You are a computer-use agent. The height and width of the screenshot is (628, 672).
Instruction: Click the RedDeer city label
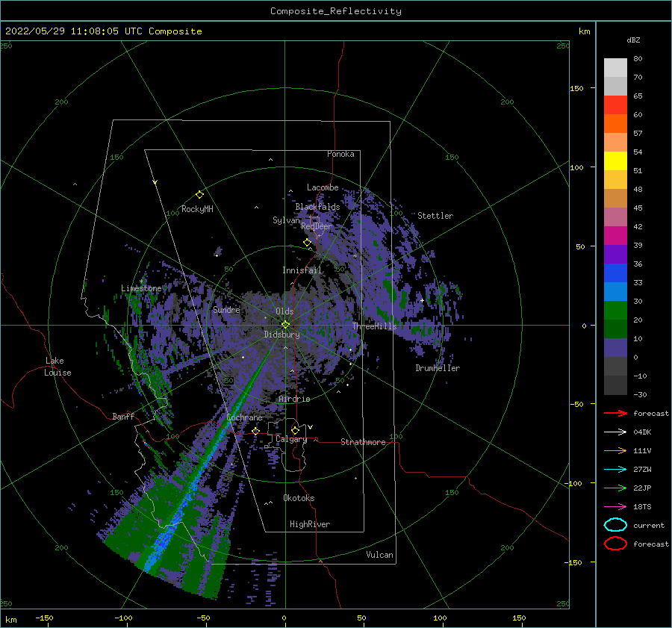coord(317,226)
